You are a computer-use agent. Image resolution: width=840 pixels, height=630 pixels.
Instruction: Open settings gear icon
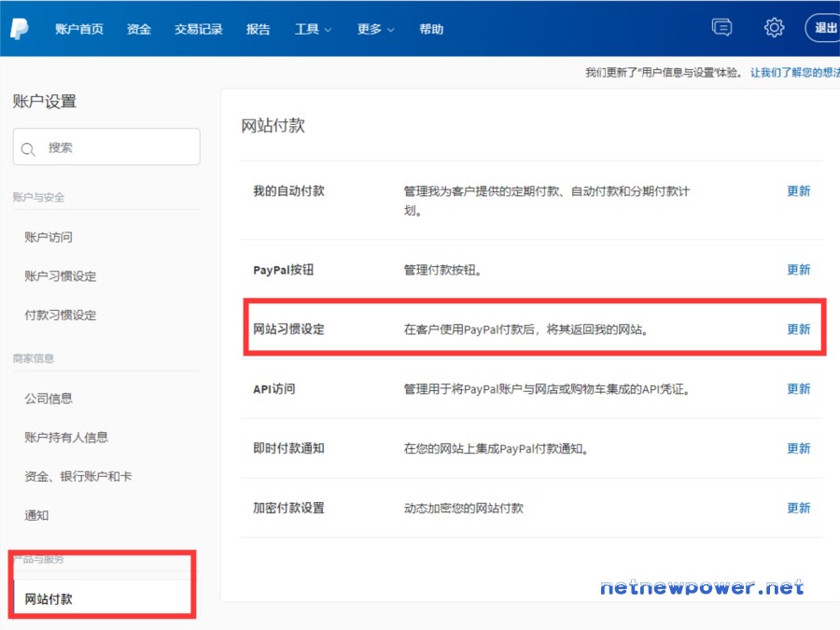click(774, 27)
